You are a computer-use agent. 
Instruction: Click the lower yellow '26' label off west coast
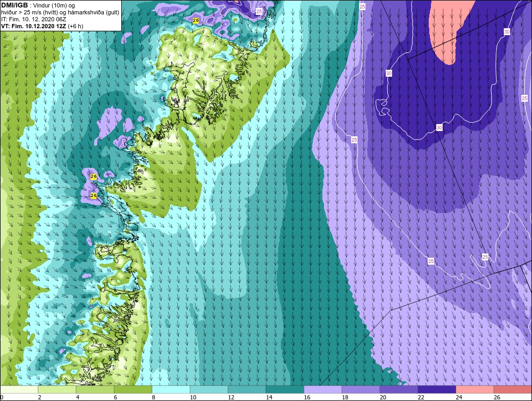click(94, 195)
